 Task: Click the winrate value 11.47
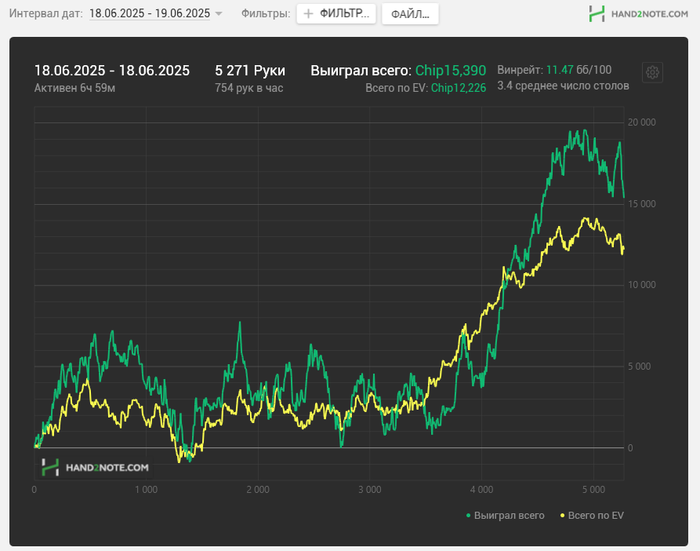click(559, 70)
